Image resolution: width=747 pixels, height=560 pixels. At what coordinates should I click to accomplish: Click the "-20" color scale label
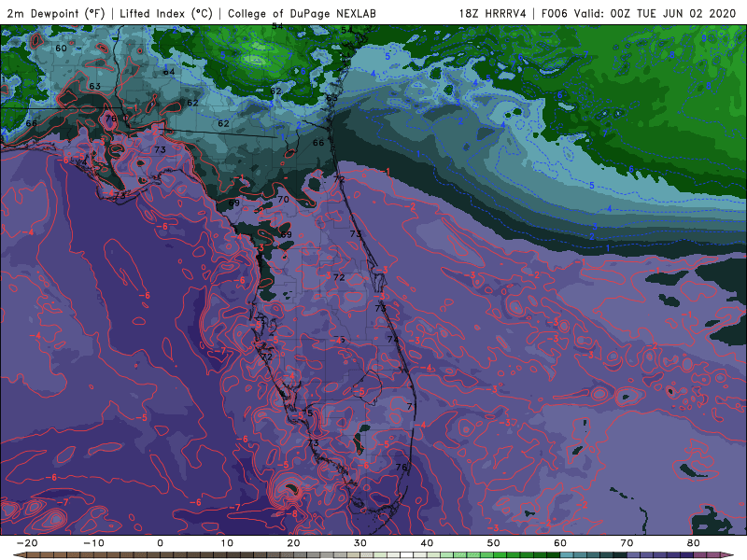pyautogui.click(x=27, y=543)
